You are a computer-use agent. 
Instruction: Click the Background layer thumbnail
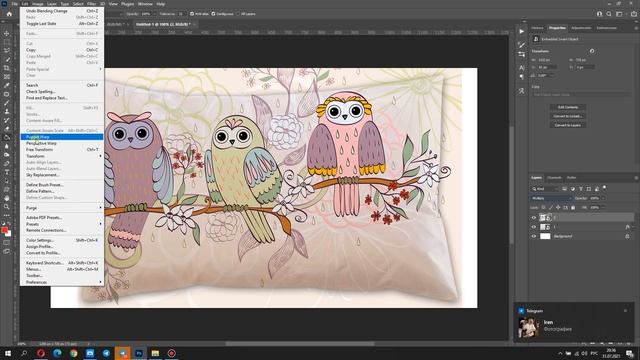pyautogui.click(x=545, y=236)
